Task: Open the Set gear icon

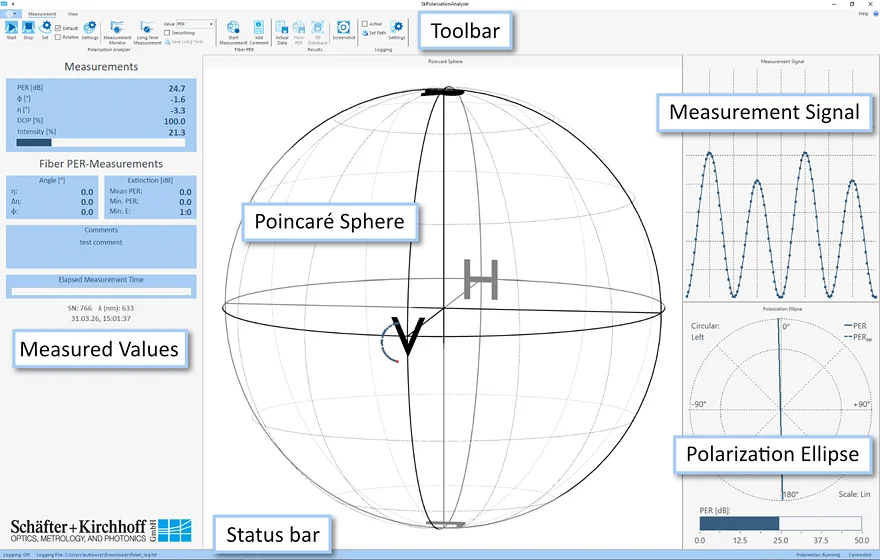Action: point(45,29)
